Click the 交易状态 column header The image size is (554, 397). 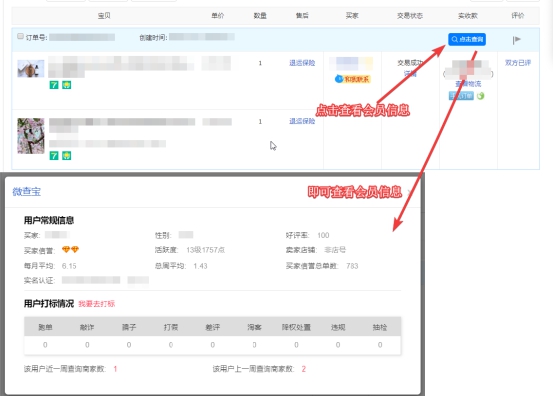pyautogui.click(x=410, y=16)
